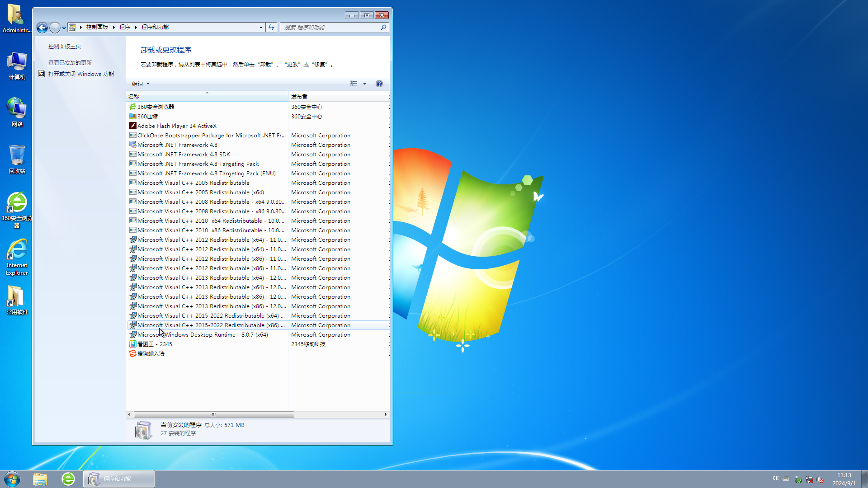
Task: Open recent pages dropdown arrow
Action: 64,28
